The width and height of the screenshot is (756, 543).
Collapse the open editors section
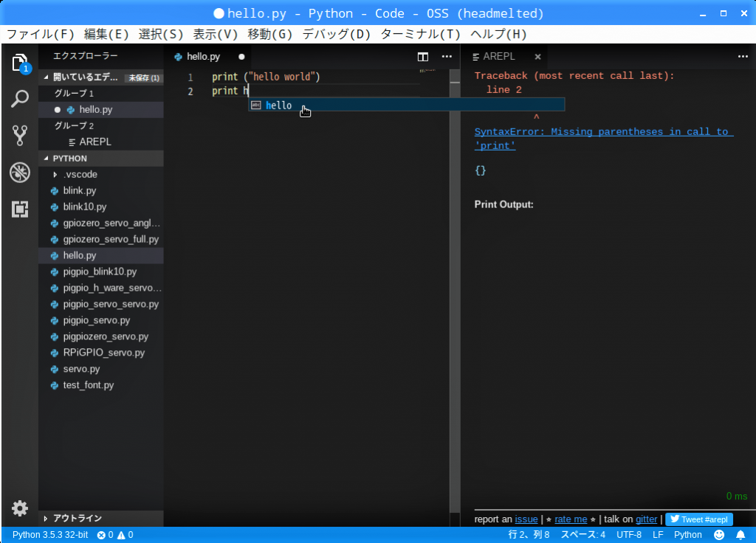tap(47, 77)
